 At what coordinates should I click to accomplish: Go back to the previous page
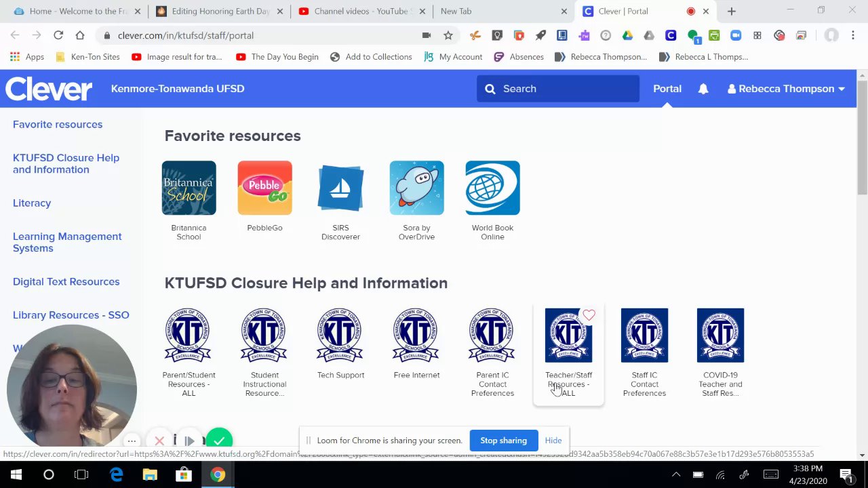click(15, 35)
